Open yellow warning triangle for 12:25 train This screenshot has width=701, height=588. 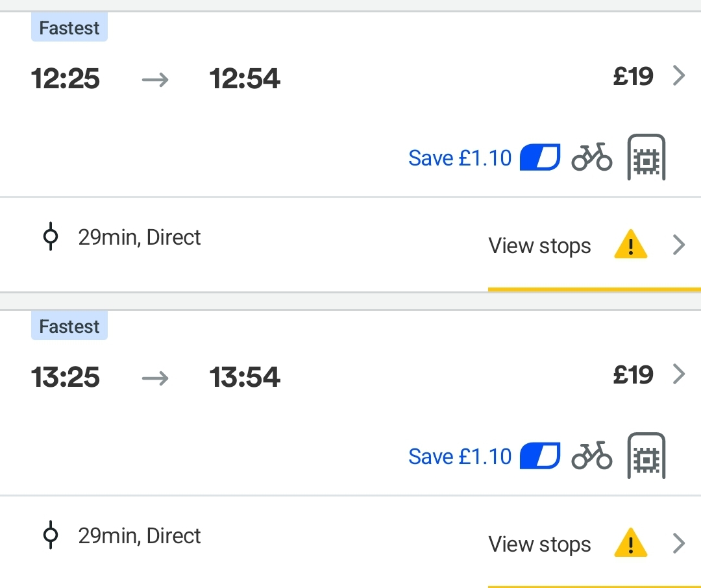[631, 244]
